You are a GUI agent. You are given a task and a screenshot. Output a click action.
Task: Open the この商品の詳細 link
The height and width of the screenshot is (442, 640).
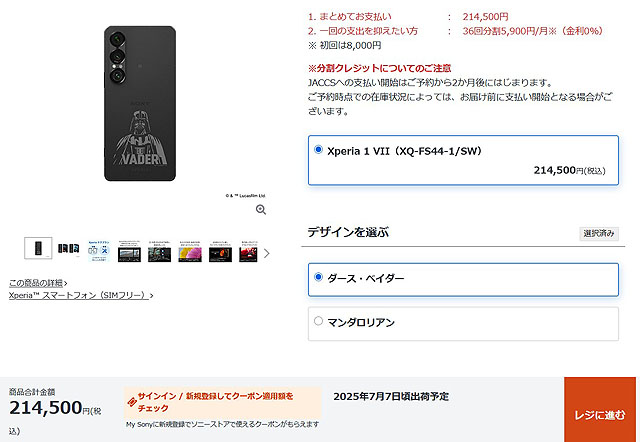click(38, 283)
